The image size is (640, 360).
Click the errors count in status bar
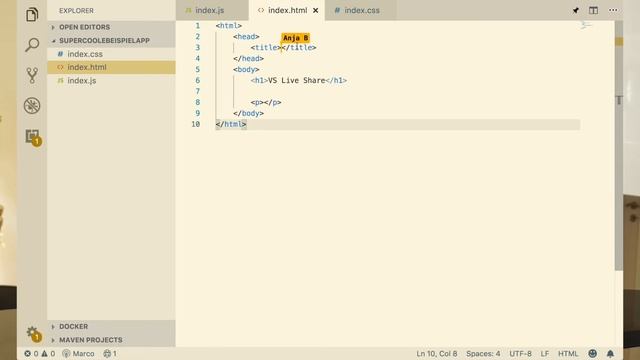(31, 353)
